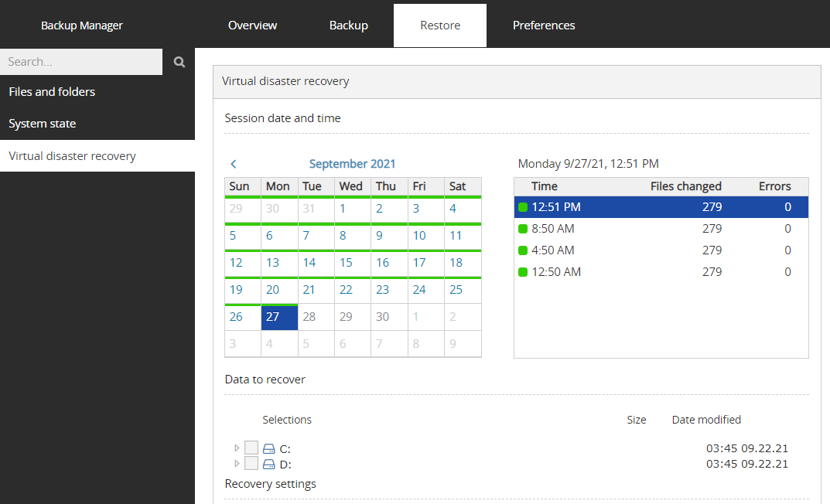Select the Restore tab
830x504 pixels.
(440, 26)
